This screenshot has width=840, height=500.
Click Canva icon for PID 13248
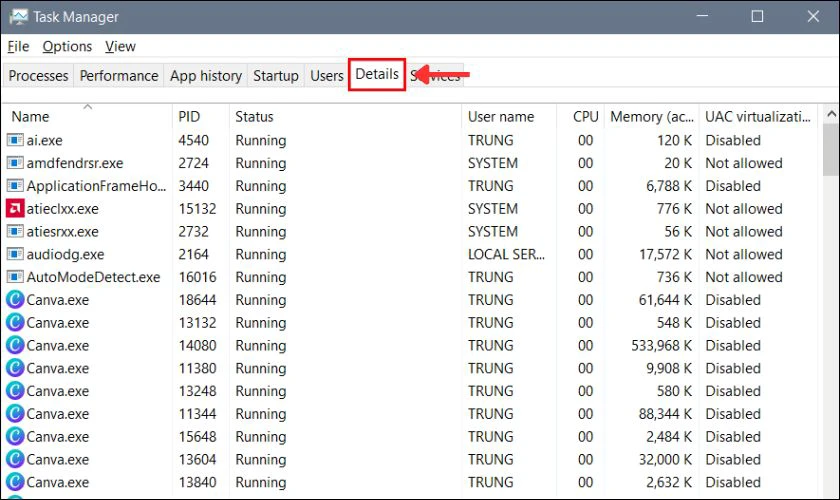click(x=15, y=391)
